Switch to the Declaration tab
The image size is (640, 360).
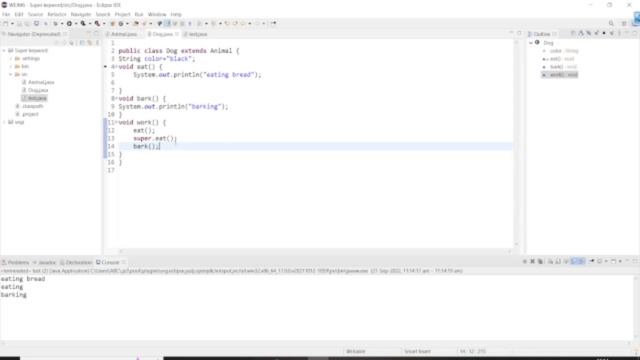(x=76, y=262)
